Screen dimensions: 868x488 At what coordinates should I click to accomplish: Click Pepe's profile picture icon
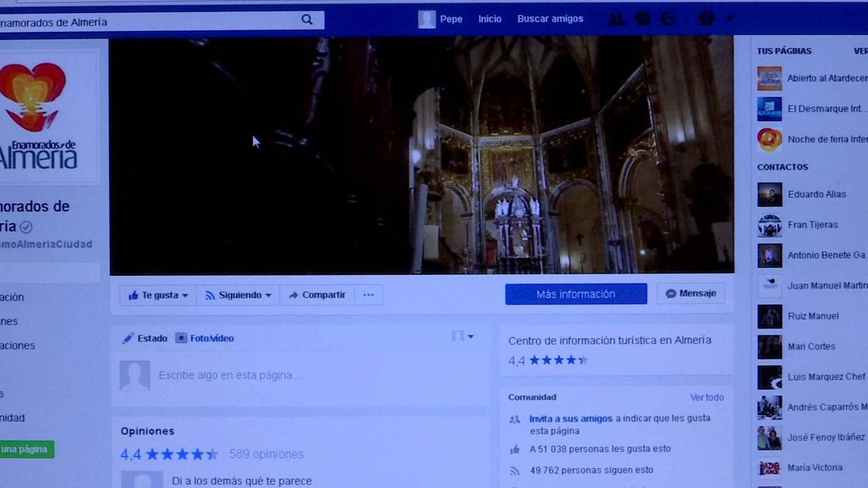[x=426, y=19]
